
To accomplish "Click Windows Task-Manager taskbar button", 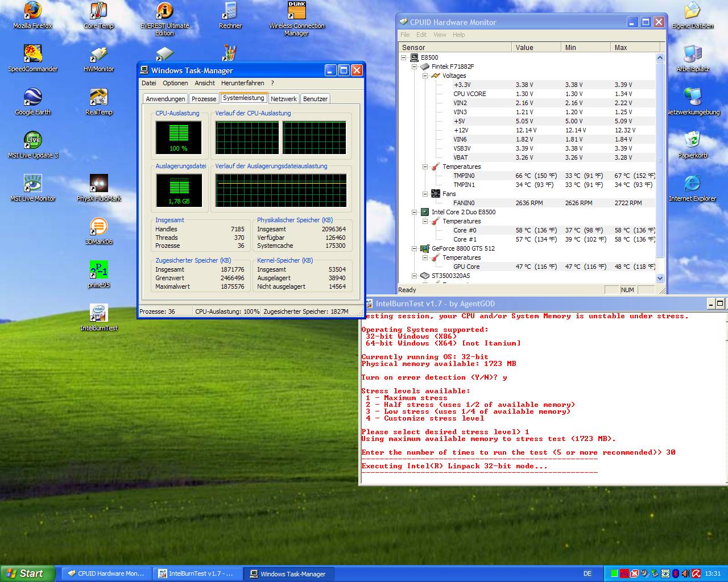I will pyautogui.click(x=289, y=573).
